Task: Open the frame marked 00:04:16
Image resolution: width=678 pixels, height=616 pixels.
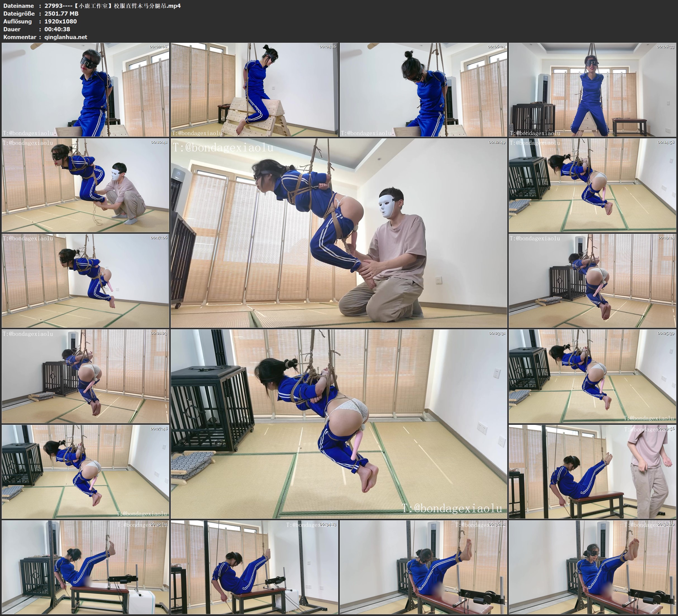Action: [254, 90]
